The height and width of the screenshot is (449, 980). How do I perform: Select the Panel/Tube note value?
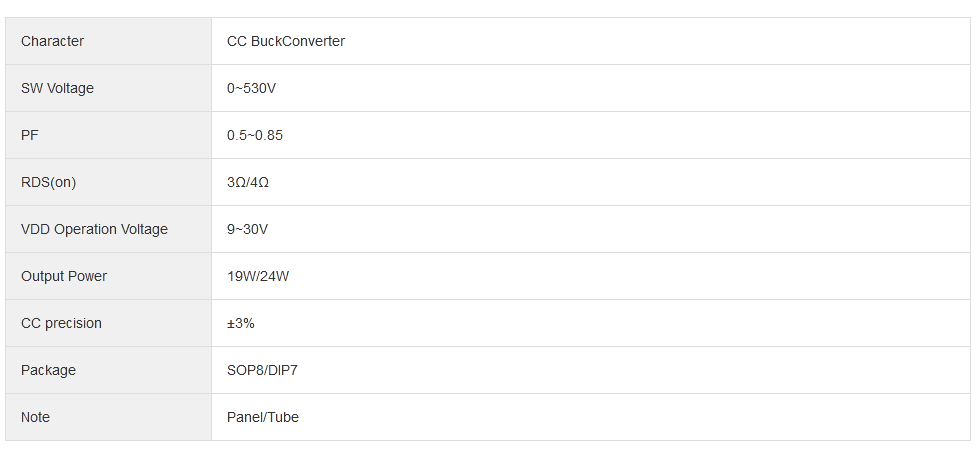(x=263, y=417)
